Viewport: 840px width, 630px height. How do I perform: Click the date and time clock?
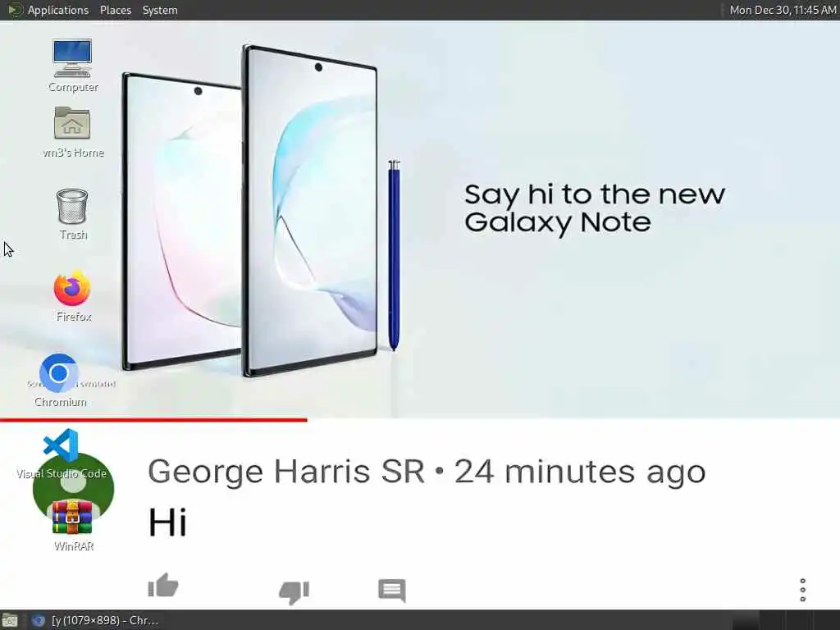pos(783,10)
